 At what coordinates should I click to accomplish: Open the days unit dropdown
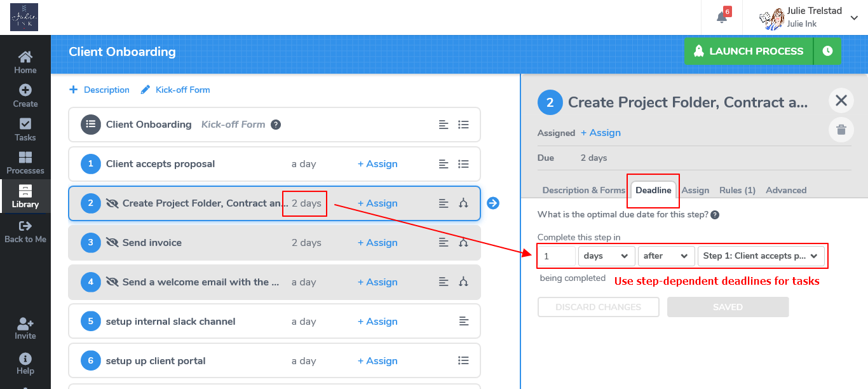pyautogui.click(x=606, y=256)
